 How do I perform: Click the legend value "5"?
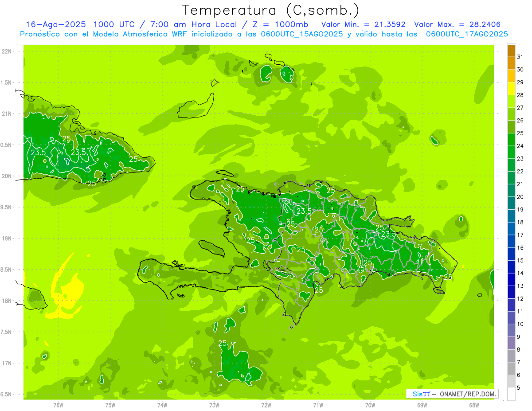518,388
